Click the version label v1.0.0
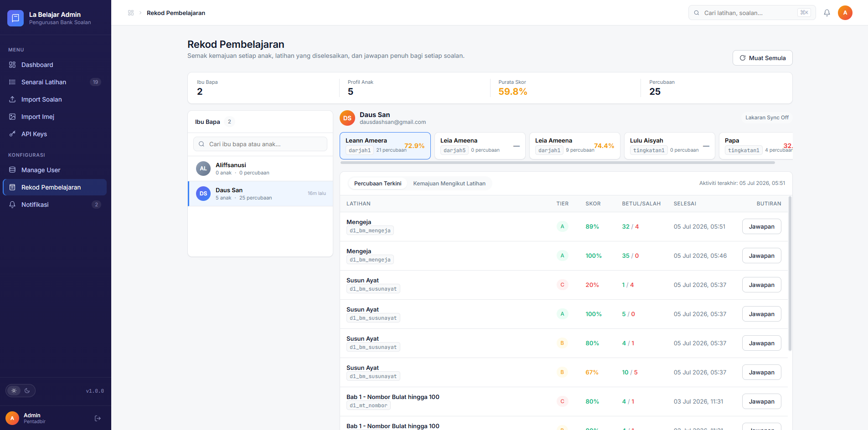The width and height of the screenshot is (868, 430). (95, 391)
